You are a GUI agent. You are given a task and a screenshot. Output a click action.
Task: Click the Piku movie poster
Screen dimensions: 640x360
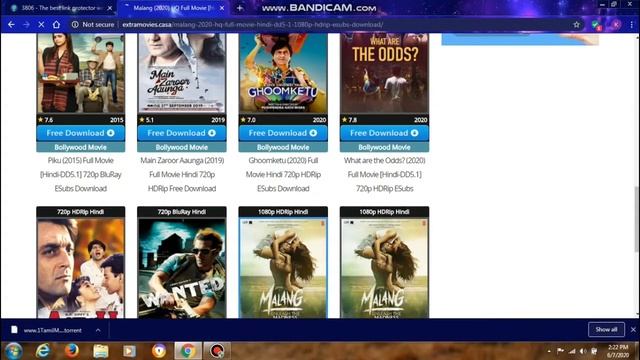click(x=80, y=73)
